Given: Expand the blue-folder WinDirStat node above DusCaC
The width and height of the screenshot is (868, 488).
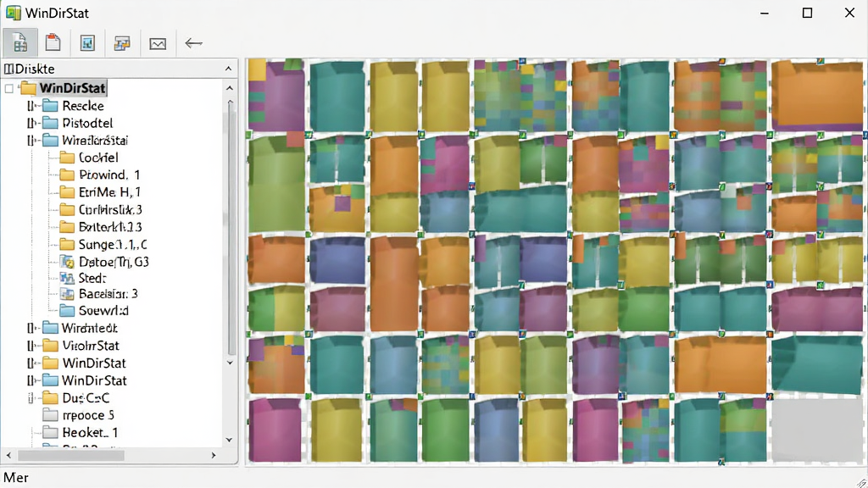Looking at the screenshot, I should coord(31,380).
